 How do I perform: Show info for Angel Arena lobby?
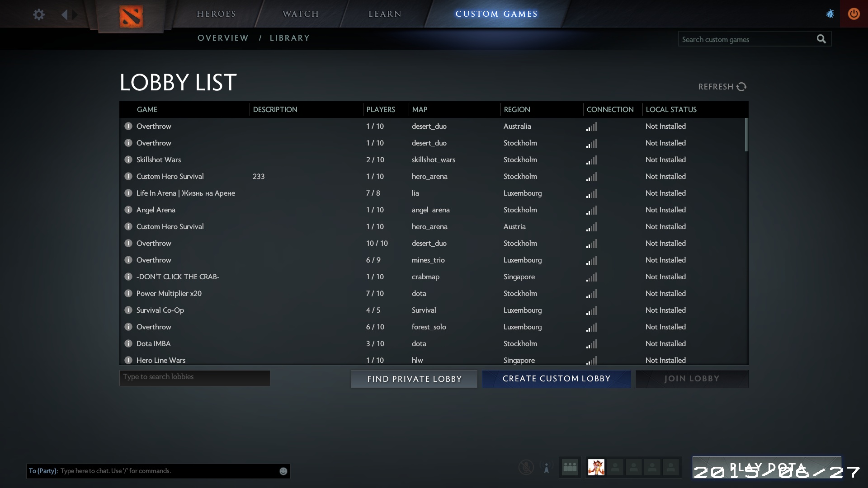pyautogui.click(x=128, y=210)
